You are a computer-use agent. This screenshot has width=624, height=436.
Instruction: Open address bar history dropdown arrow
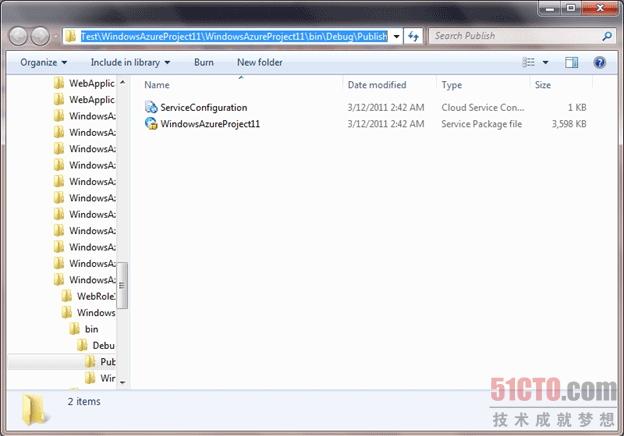tap(396, 37)
